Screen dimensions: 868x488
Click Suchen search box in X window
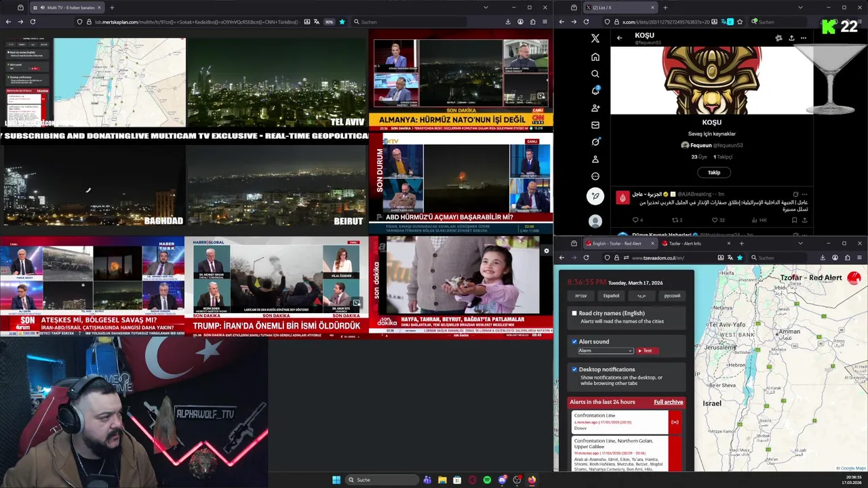tap(778, 22)
